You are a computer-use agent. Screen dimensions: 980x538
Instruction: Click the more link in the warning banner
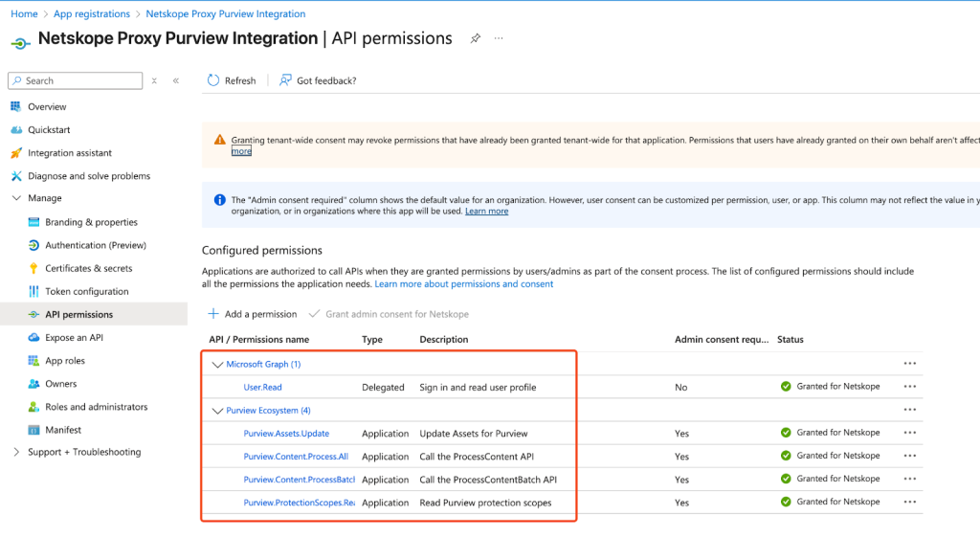pos(241,151)
